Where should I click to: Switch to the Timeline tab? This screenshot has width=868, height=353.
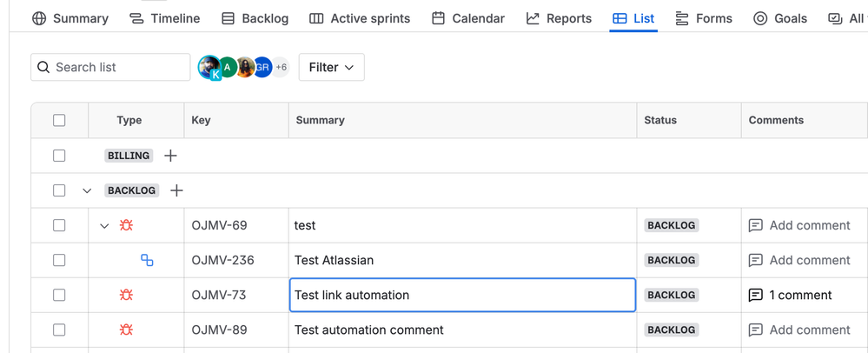pyautogui.click(x=164, y=18)
